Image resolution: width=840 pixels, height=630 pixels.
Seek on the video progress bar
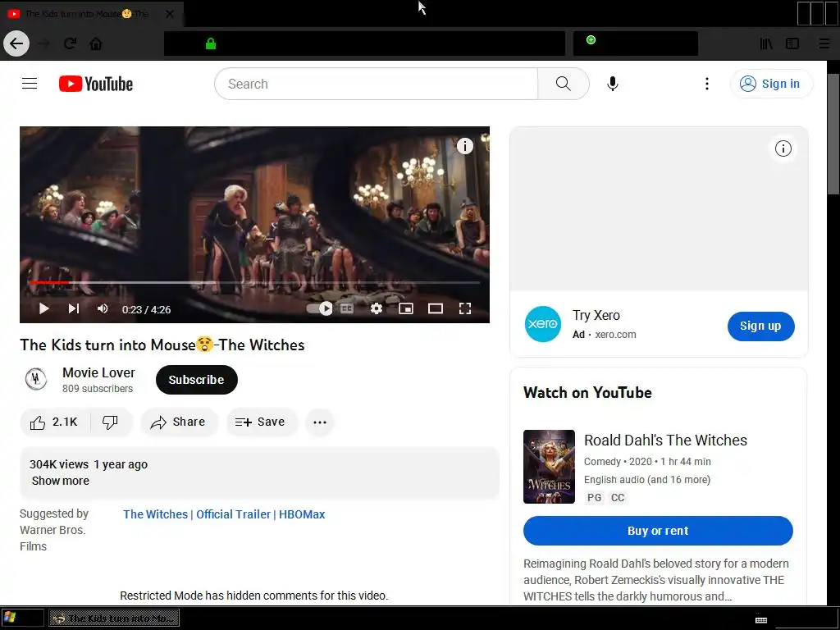pos(254,282)
